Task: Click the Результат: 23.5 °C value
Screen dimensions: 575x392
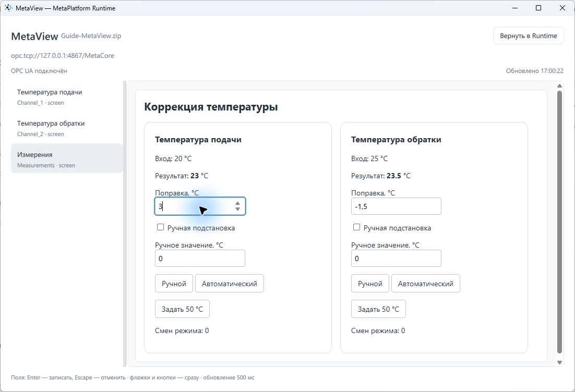Action: tap(381, 176)
